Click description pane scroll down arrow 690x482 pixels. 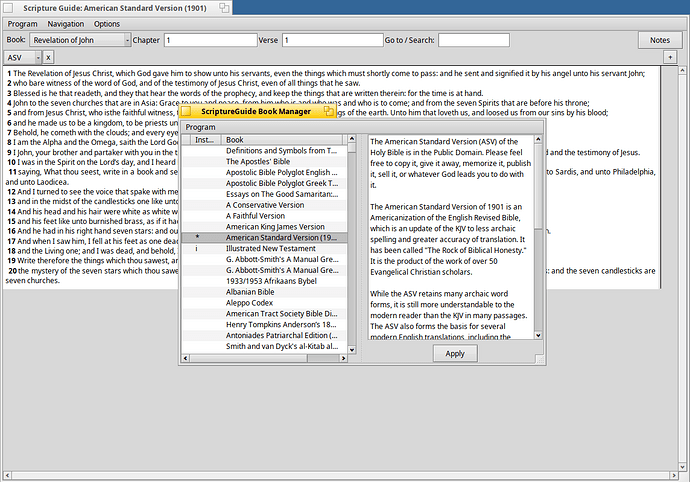coord(538,335)
